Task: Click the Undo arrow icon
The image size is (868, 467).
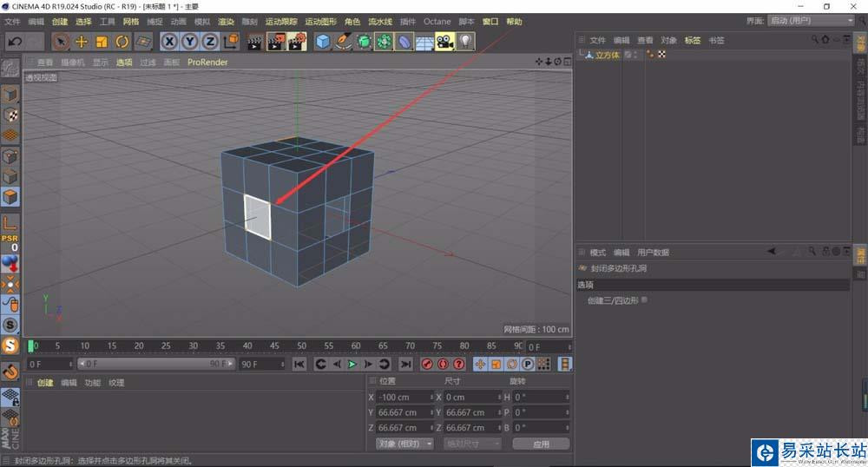Action: pos(15,42)
